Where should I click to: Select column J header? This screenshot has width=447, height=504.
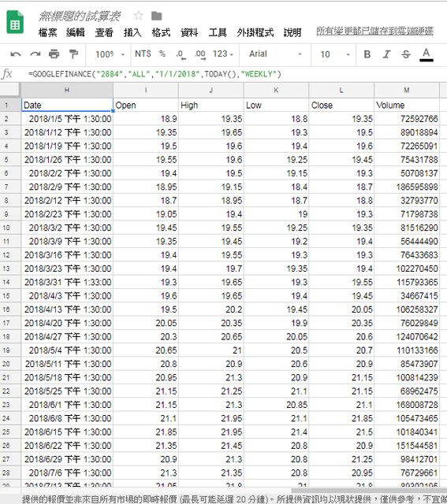click(211, 91)
